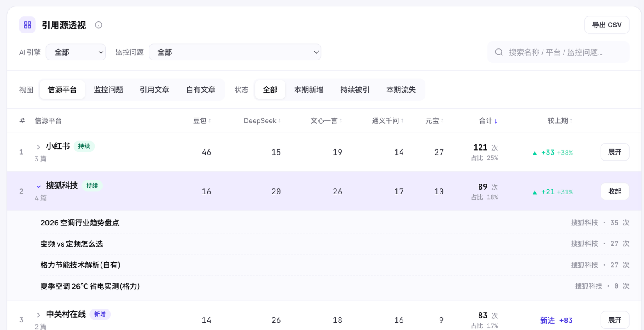Open the AI 引擎 dropdown set to 全部

[x=76, y=52]
